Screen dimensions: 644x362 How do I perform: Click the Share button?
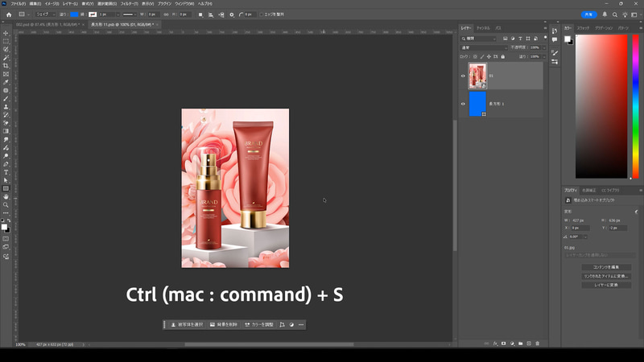point(589,14)
